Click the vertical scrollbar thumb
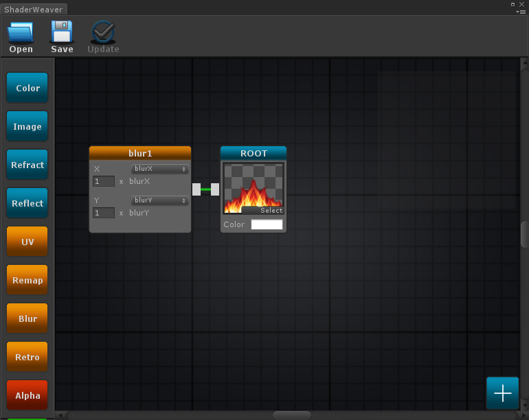 coord(525,234)
